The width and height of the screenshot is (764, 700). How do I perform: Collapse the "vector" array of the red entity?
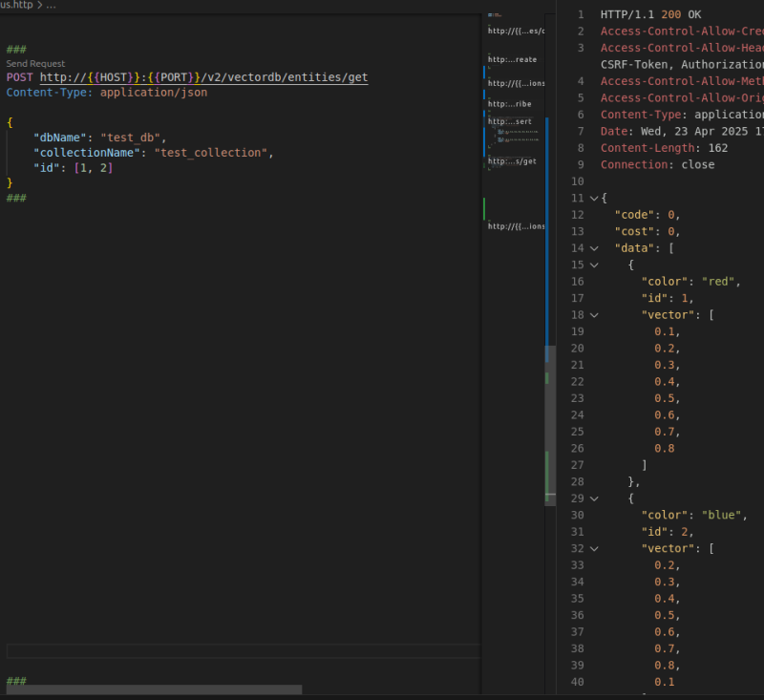594,315
